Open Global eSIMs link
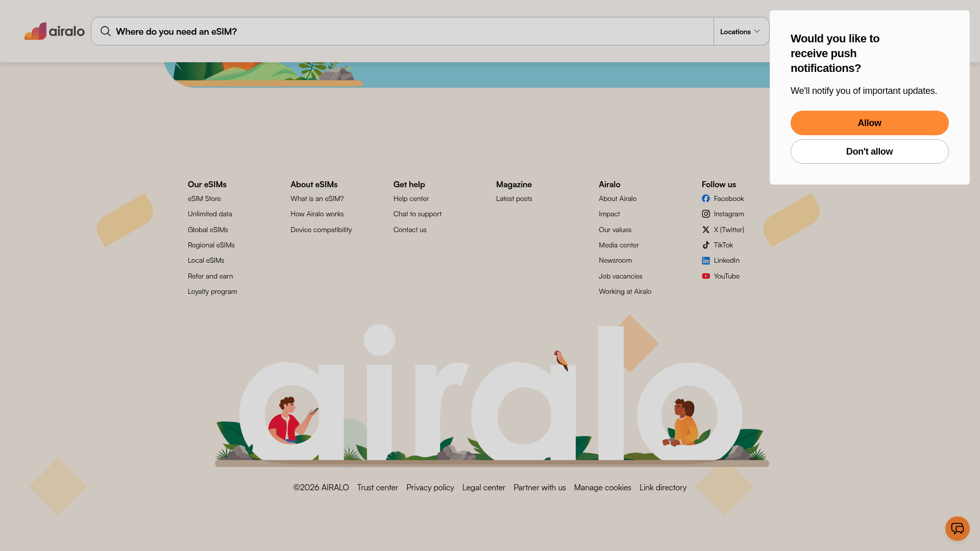980x551 pixels. pyautogui.click(x=208, y=230)
